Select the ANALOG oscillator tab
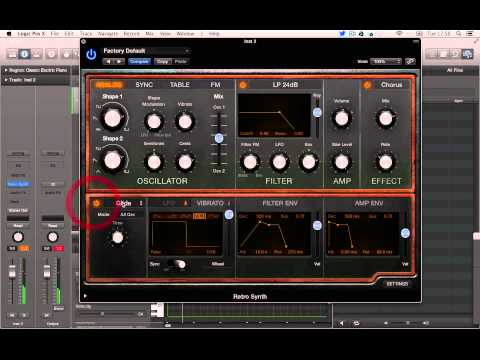This screenshot has width=480, height=360. pyautogui.click(x=109, y=85)
